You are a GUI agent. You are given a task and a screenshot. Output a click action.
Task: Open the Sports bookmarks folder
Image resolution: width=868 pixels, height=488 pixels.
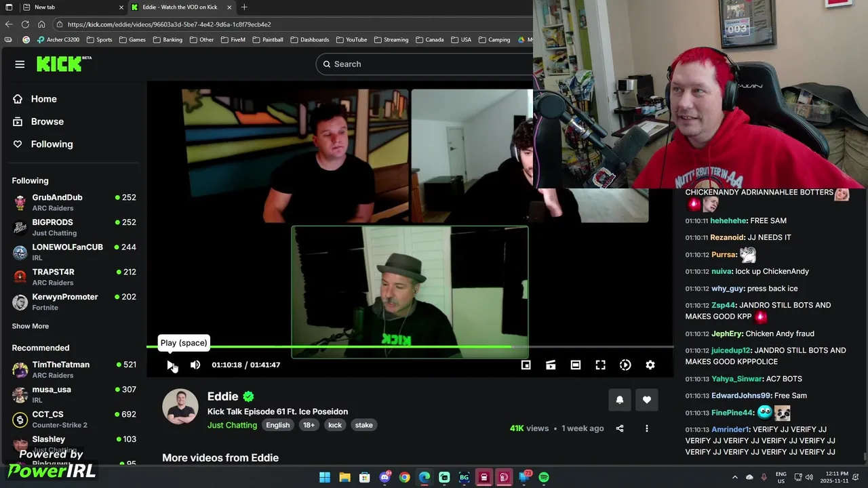(x=99, y=39)
